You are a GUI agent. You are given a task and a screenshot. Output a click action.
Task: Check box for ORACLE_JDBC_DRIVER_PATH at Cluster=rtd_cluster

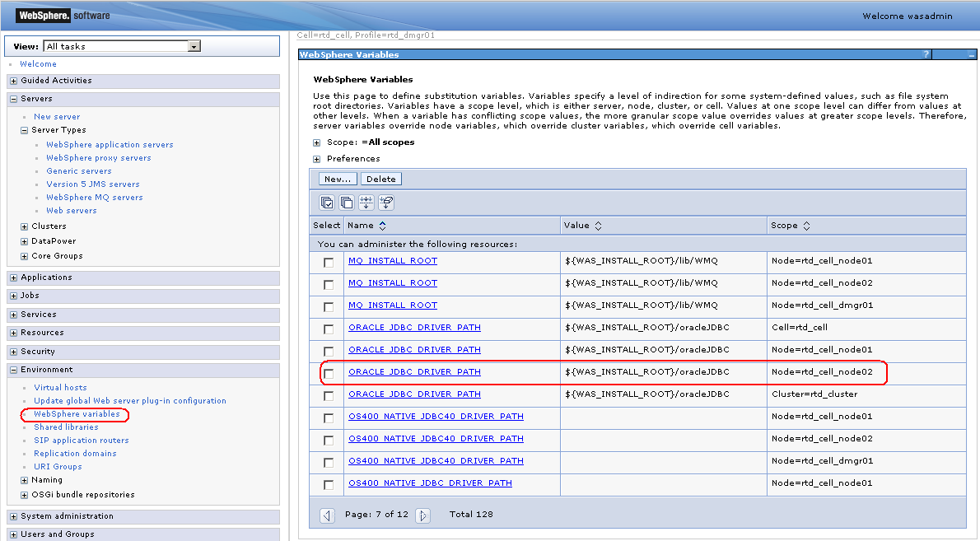tap(329, 396)
